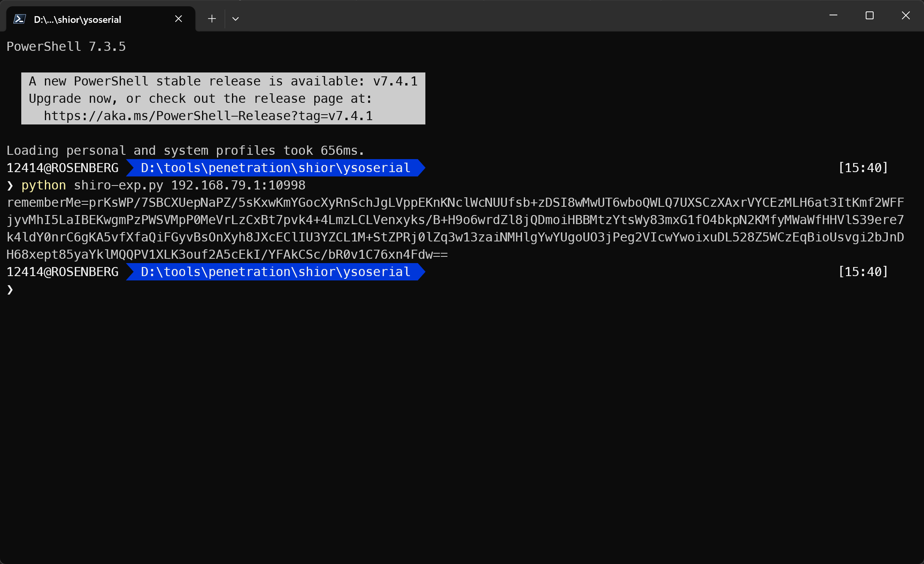Viewport: 924px width, 564px height.
Task: Click the first [15:40] timestamp
Action: coord(863,168)
